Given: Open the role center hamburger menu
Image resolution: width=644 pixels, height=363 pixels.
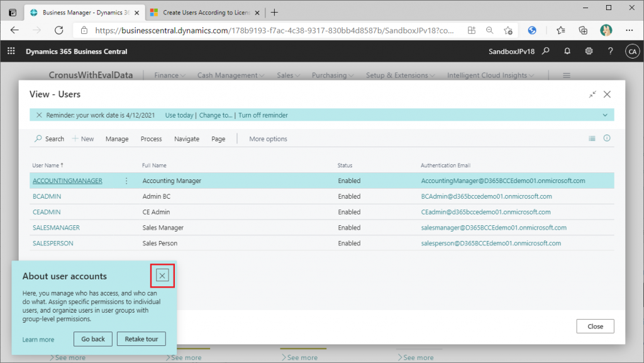Looking at the screenshot, I should [x=567, y=75].
